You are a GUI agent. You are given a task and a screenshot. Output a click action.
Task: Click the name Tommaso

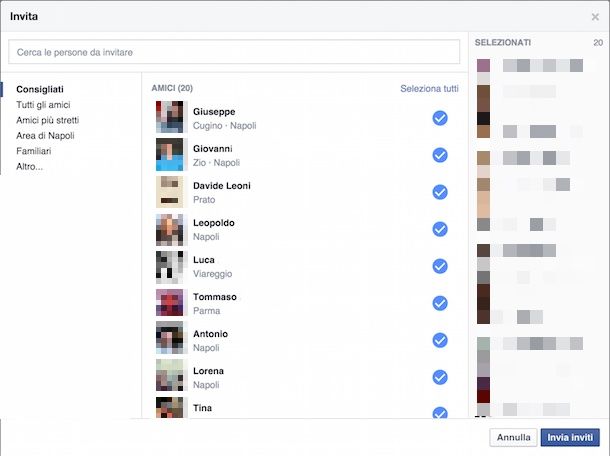point(215,297)
